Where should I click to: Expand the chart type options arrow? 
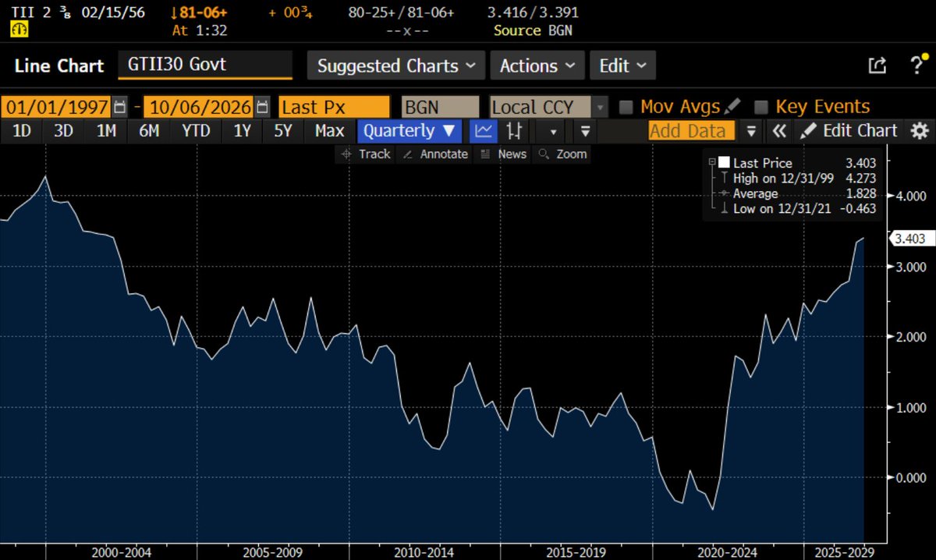pos(553,132)
